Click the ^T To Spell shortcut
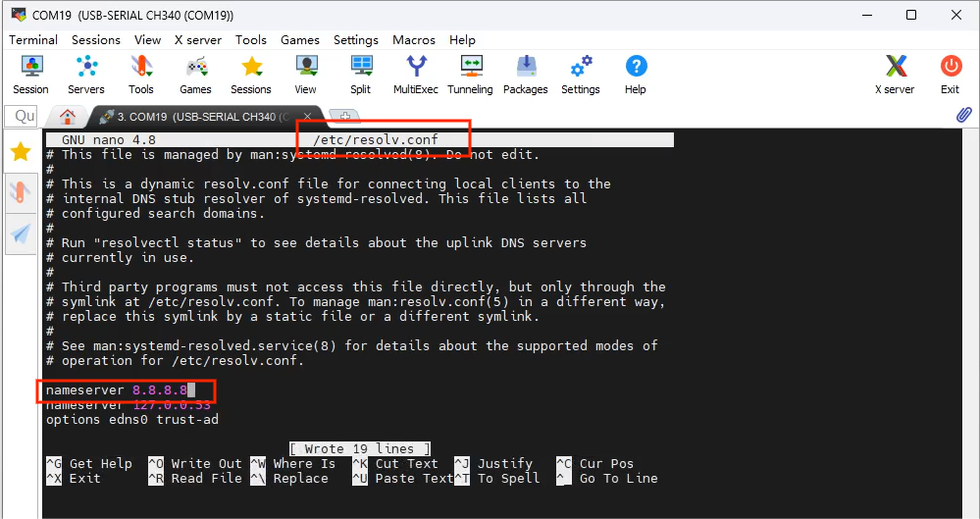 coord(497,479)
